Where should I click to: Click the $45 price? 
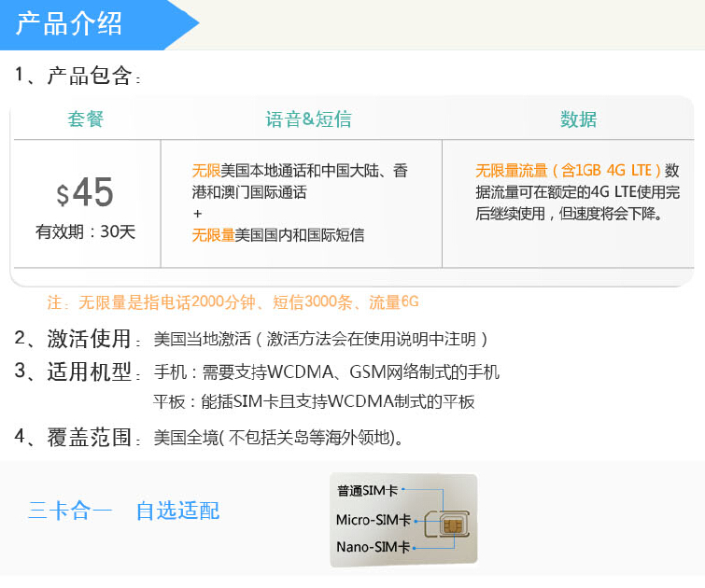point(85,193)
